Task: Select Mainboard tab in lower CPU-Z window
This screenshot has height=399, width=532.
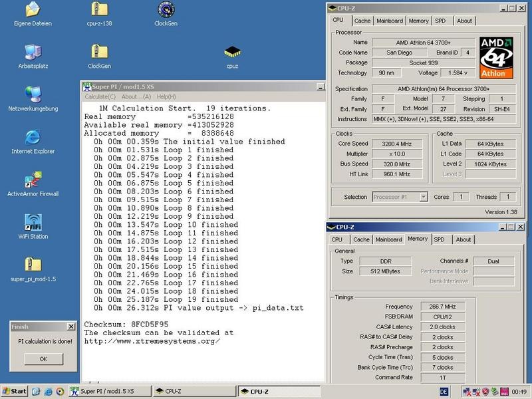Action: coord(388,239)
